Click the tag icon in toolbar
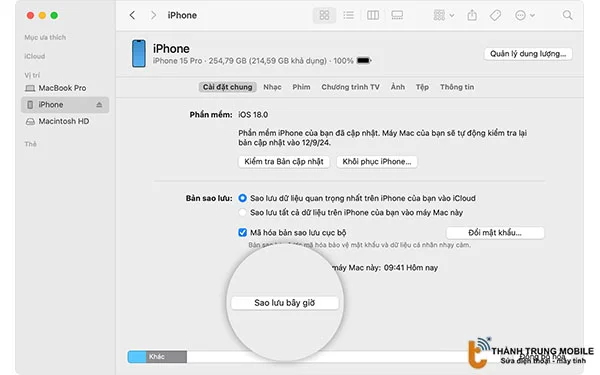600x375 pixels. [495, 15]
